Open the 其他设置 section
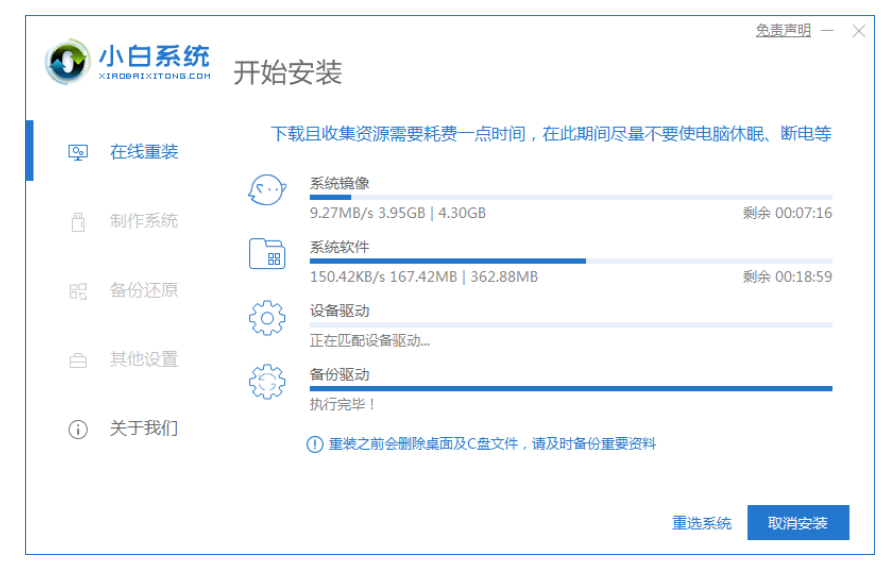896x570 pixels. pos(143,359)
